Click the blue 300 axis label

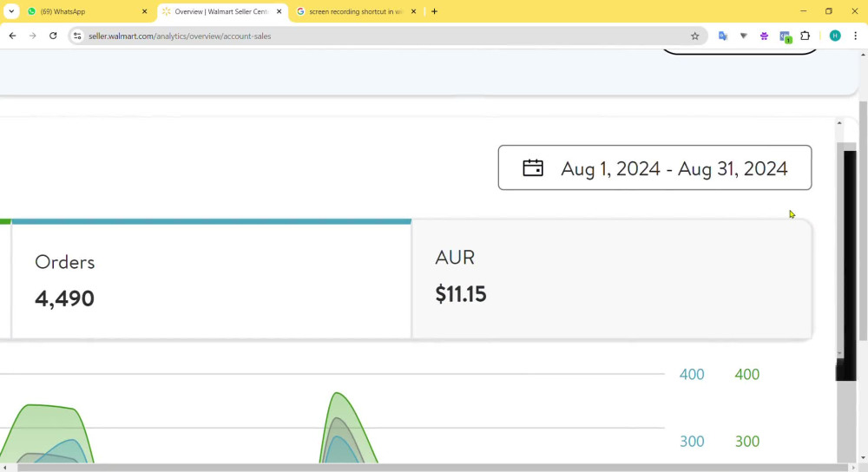pyautogui.click(x=692, y=442)
